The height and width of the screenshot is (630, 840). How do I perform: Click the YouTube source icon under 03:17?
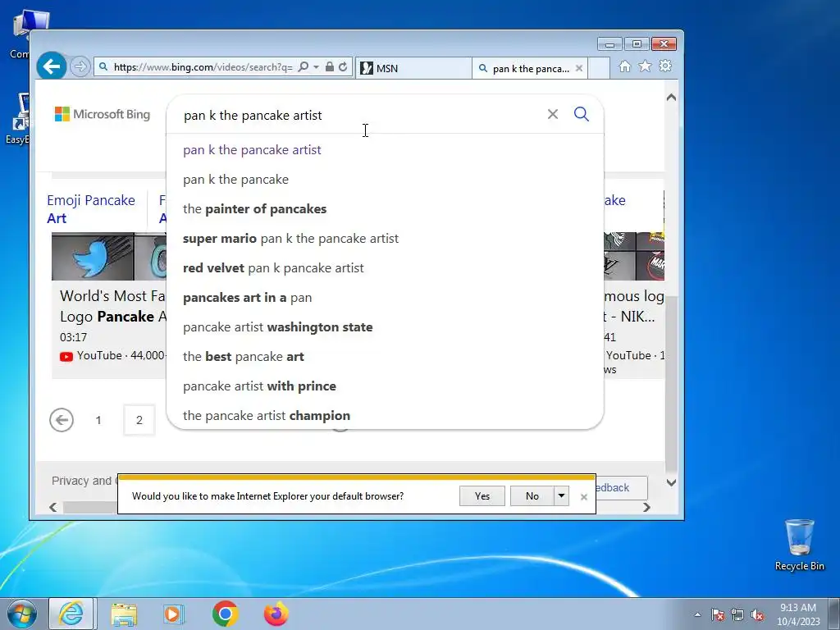click(x=66, y=356)
